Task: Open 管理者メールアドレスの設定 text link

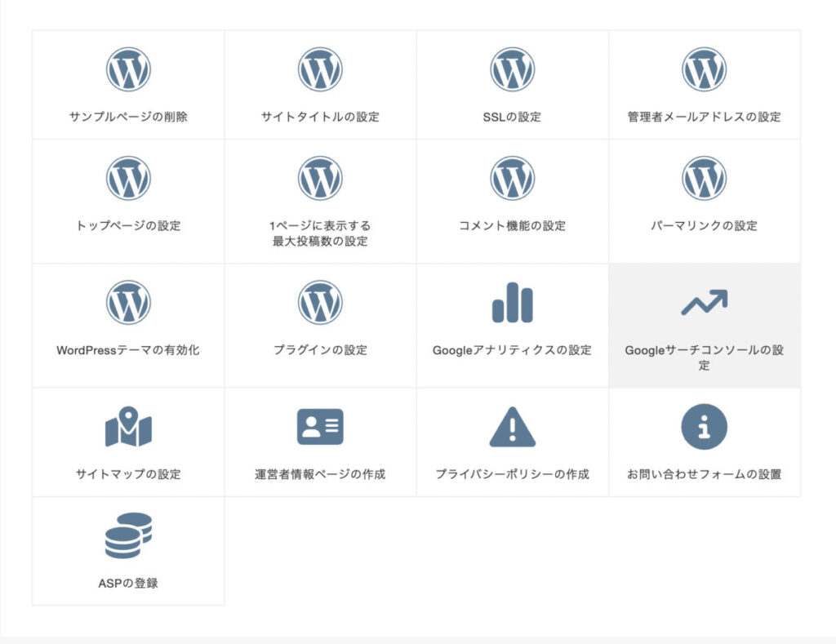Action: (704, 117)
